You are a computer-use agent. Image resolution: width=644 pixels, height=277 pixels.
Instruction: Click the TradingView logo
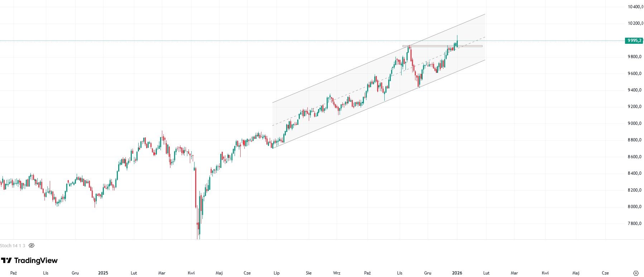pyautogui.click(x=29, y=260)
